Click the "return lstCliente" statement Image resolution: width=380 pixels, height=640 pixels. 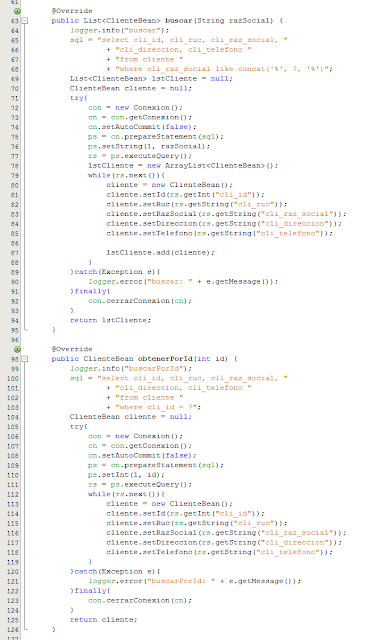point(110,320)
